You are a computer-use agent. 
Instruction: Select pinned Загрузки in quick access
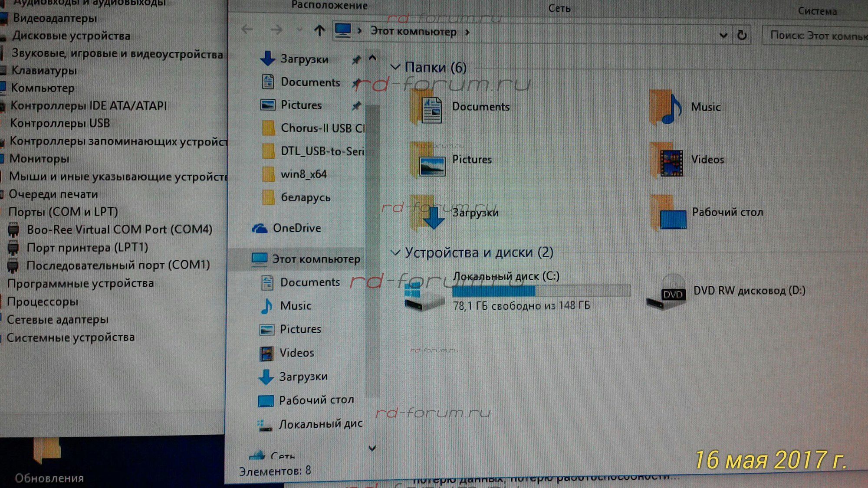(304, 59)
